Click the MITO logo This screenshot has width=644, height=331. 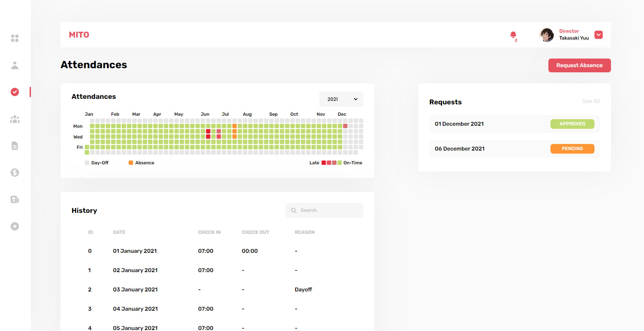tap(79, 35)
